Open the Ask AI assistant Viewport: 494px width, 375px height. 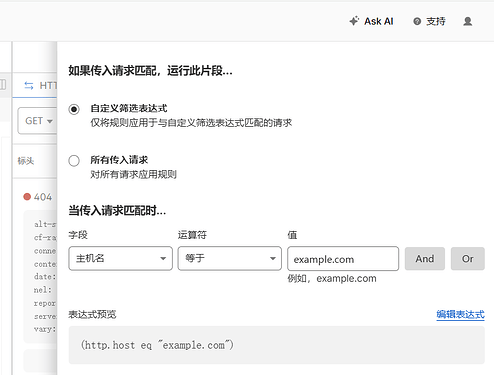[371, 21]
